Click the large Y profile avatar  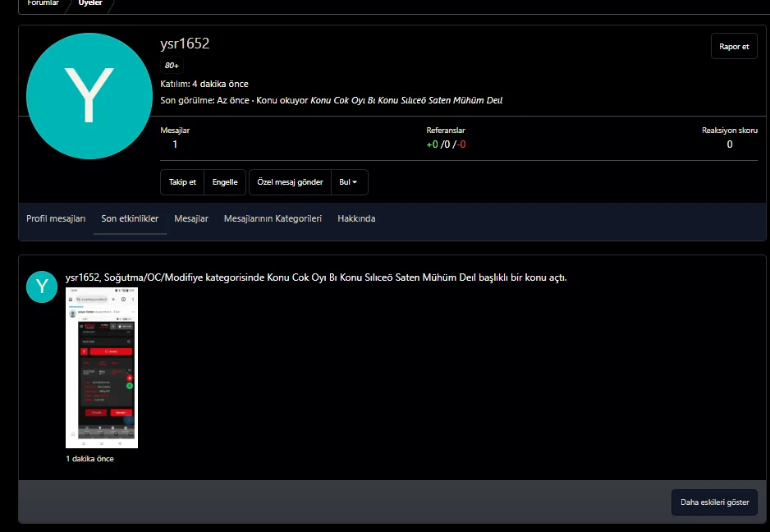click(89, 96)
